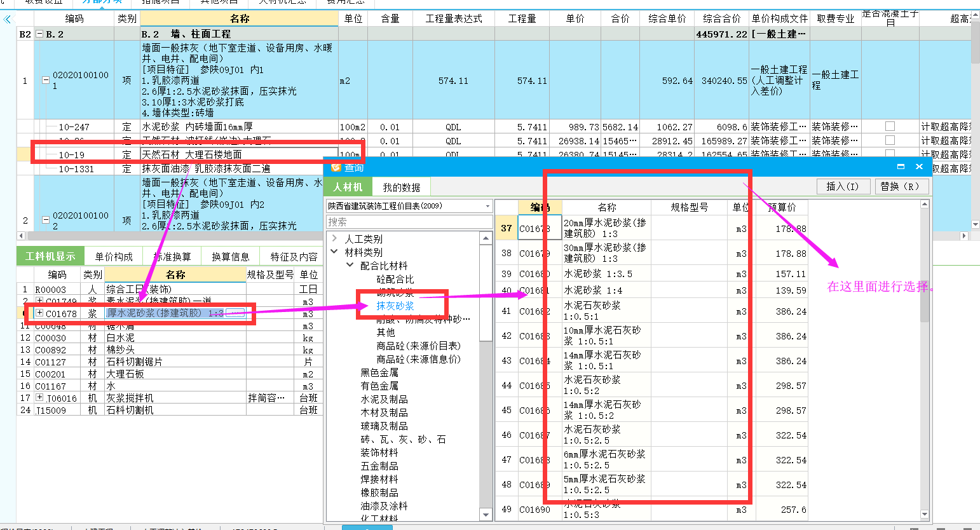980x530 pixels.
Task: Select 装饰材料 category
Action: coord(380,452)
